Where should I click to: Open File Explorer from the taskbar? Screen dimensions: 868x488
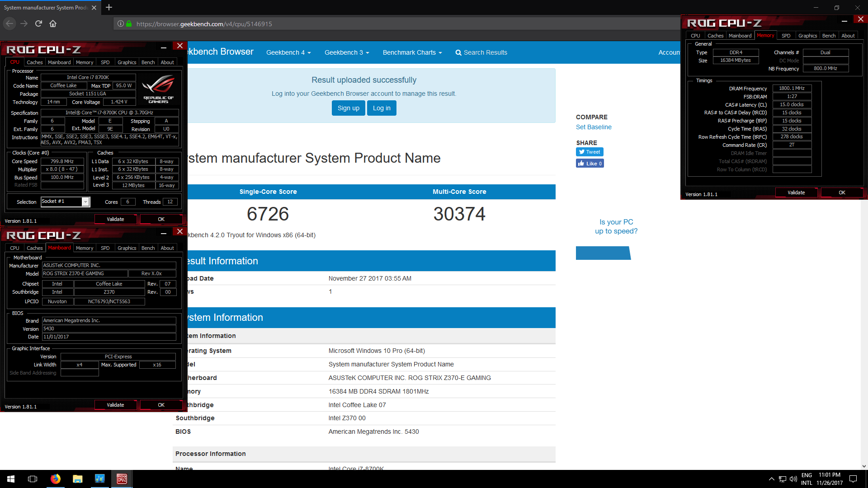tap(78, 479)
